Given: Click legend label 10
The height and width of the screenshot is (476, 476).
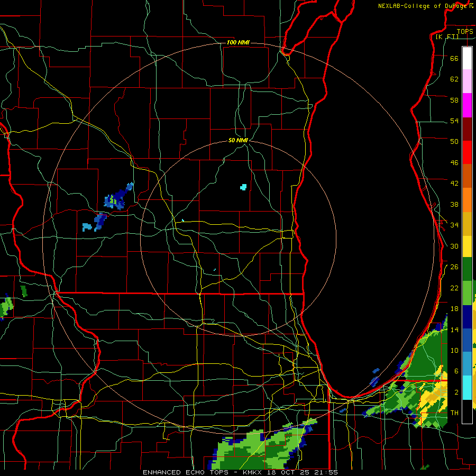Looking at the screenshot, I should pyautogui.click(x=454, y=350).
